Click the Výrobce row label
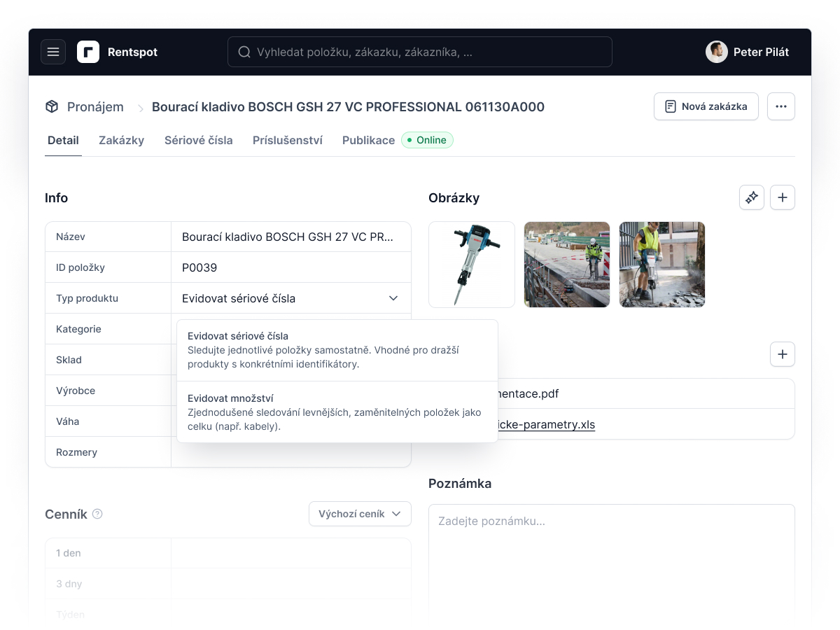This screenshot has height=630, width=840. pyautogui.click(x=76, y=391)
